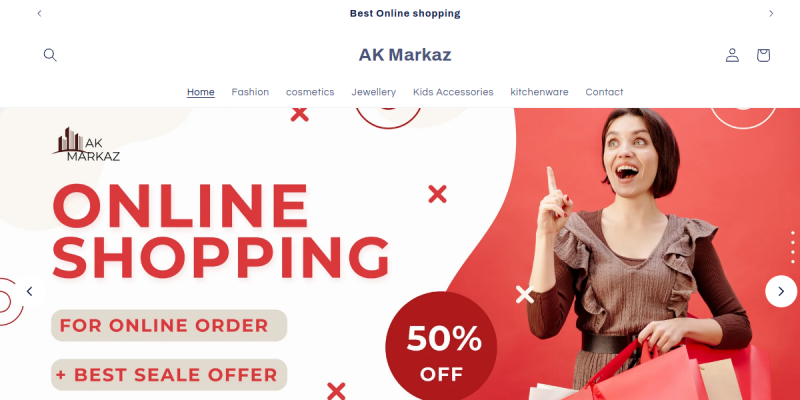Select the Home menu item
This screenshot has width=800, height=400.
201,92
